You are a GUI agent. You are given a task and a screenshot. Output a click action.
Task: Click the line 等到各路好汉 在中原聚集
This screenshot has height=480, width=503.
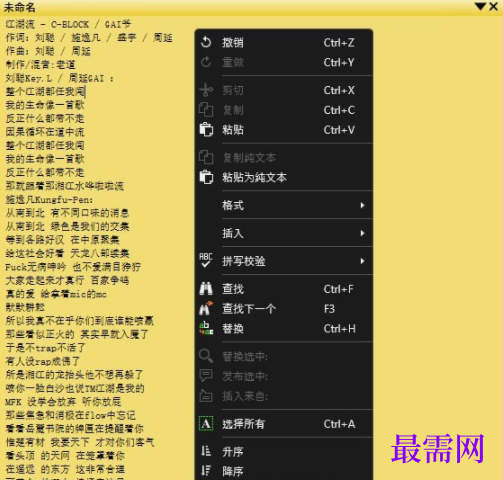click(63, 240)
